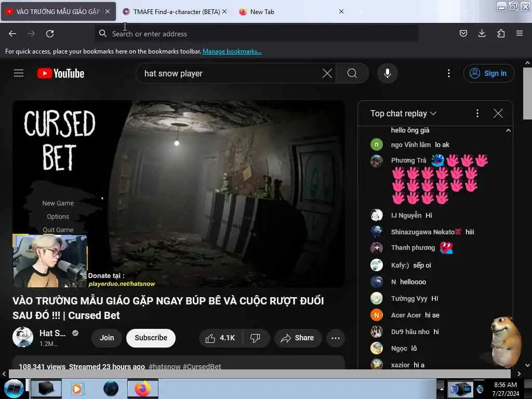Image resolution: width=532 pixels, height=399 pixels.
Task: Dislike the video with thumbs-down
Action: pos(255,338)
